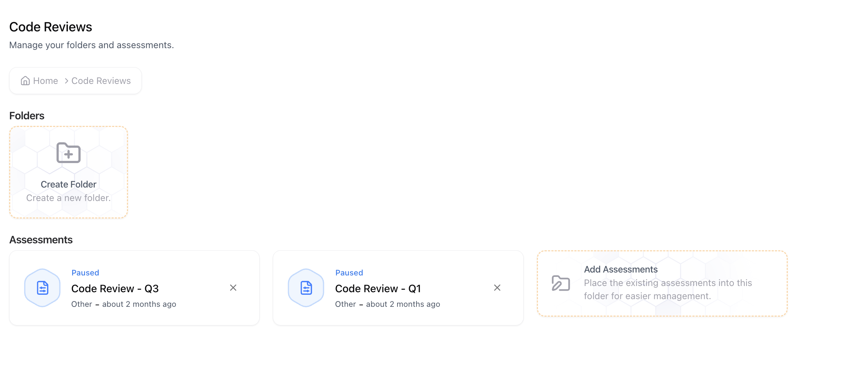Click Create Folder to add a new folder
This screenshot has height=367, width=868.
68,171
